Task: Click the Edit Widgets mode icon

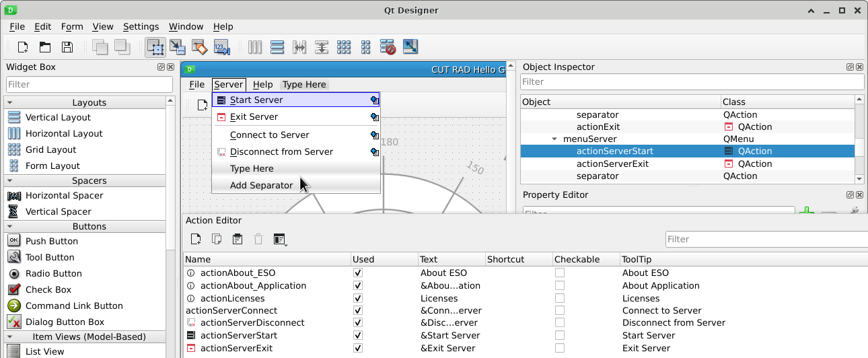Action: 155,47
